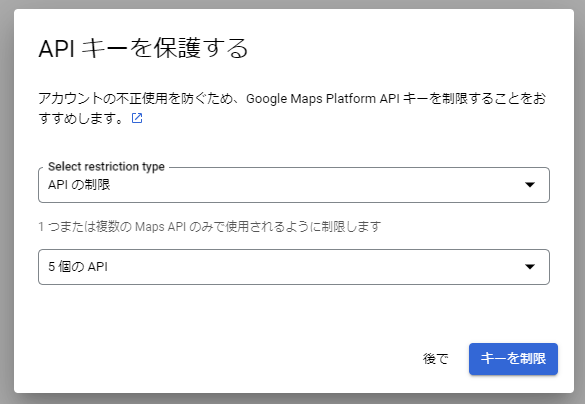
Task: Open the external link icon after おすすめします
Action: coord(137,118)
